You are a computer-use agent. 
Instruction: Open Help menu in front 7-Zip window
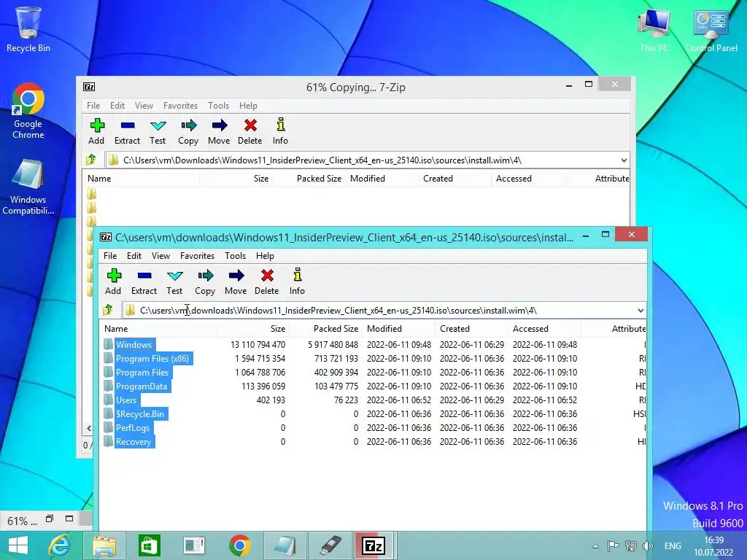[x=265, y=256]
